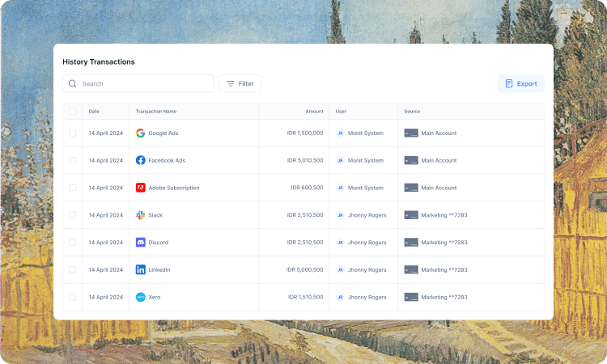Click card icon in Slack row
This screenshot has height=364, width=607.
tap(411, 215)
